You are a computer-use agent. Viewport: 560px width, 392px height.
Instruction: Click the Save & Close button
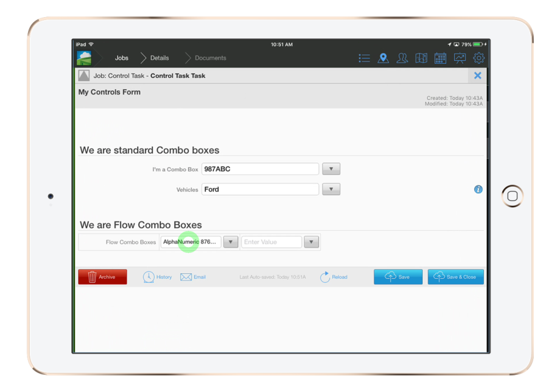455,277
